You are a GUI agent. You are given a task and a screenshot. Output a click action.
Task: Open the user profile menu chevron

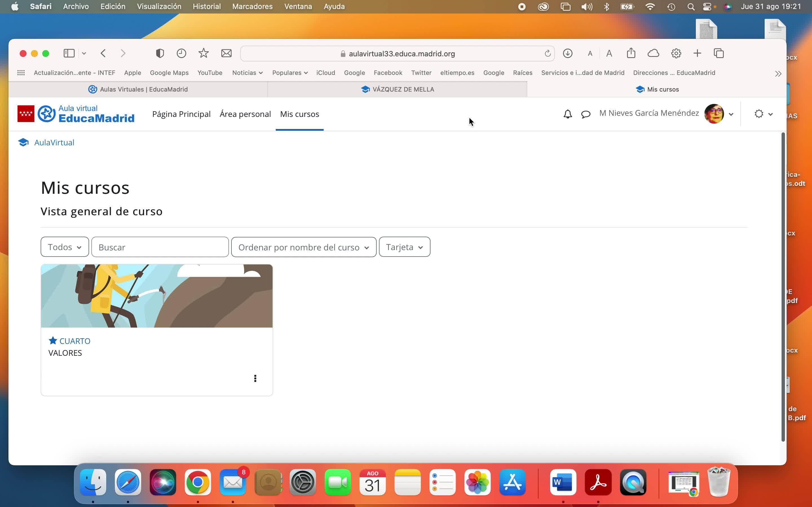(731, 114)
